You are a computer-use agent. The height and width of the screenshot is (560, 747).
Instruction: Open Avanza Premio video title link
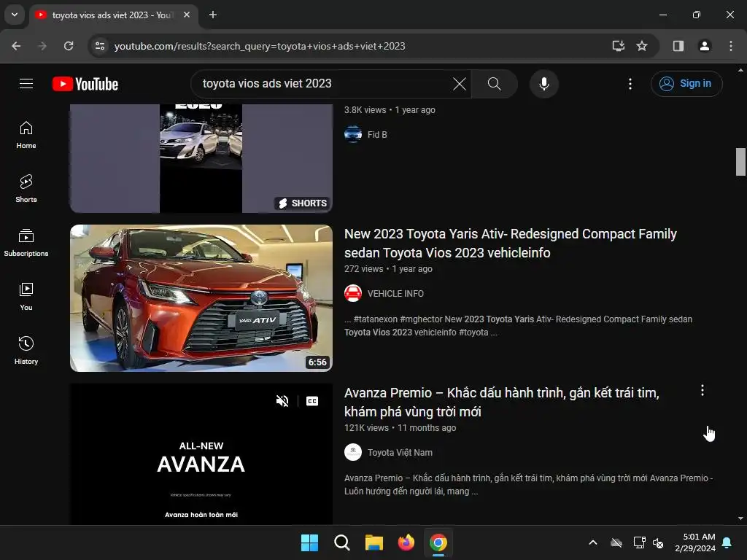(502, 402)
